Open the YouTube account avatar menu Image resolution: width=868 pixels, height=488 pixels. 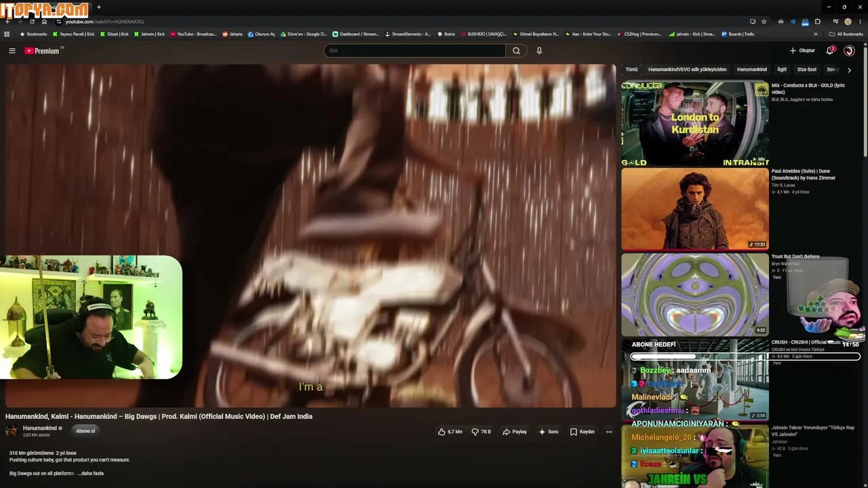849,51
